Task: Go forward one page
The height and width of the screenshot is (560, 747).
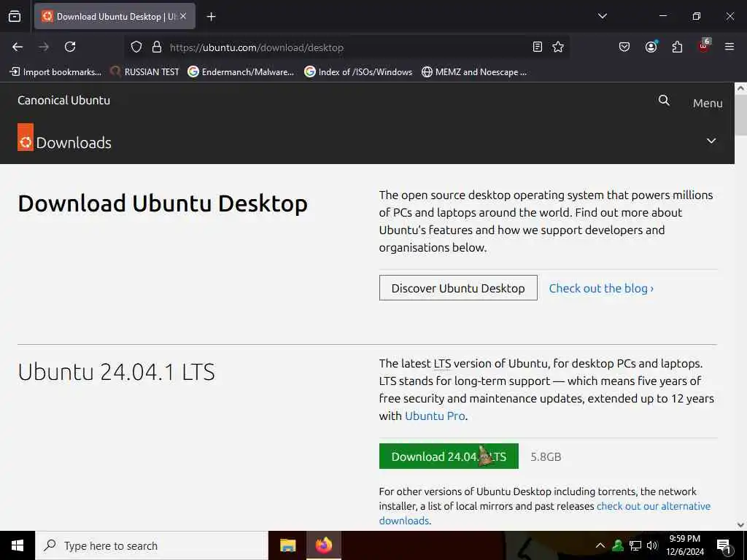Action: (x=44, y=47)
